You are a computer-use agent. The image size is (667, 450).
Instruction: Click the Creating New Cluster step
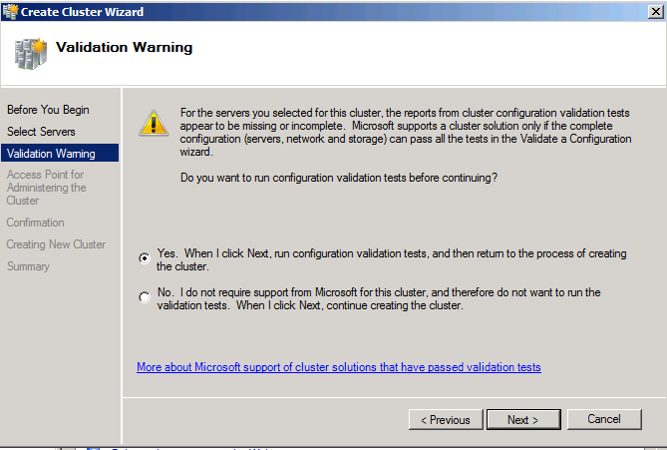tap(56, 244)
